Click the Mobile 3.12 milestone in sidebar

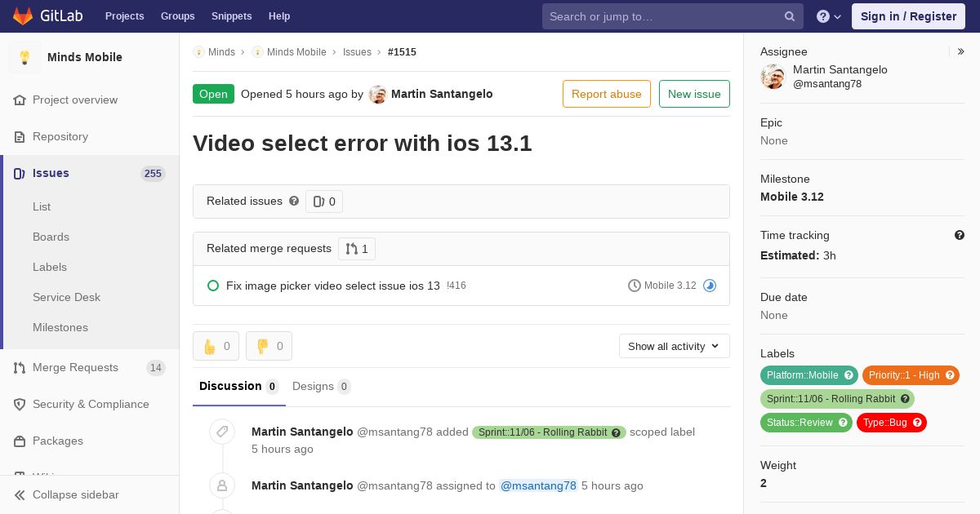click(x=792, y=197)
